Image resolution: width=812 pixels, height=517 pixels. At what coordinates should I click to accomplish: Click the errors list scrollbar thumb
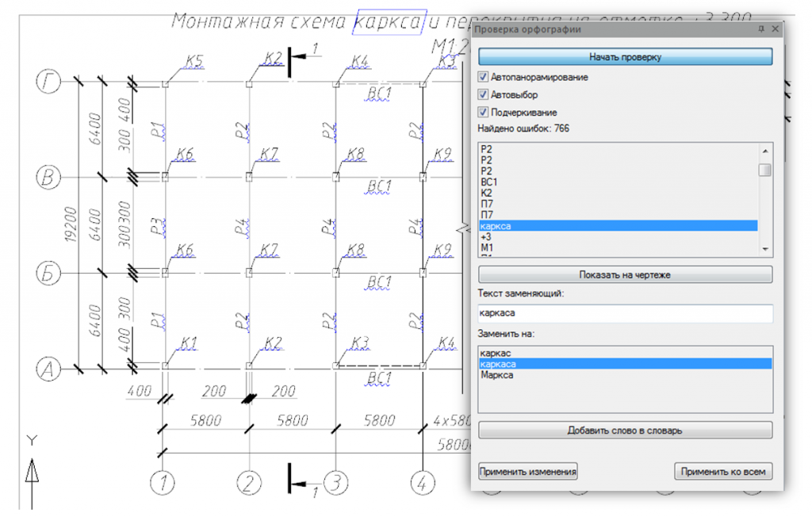tap(765, 170)
